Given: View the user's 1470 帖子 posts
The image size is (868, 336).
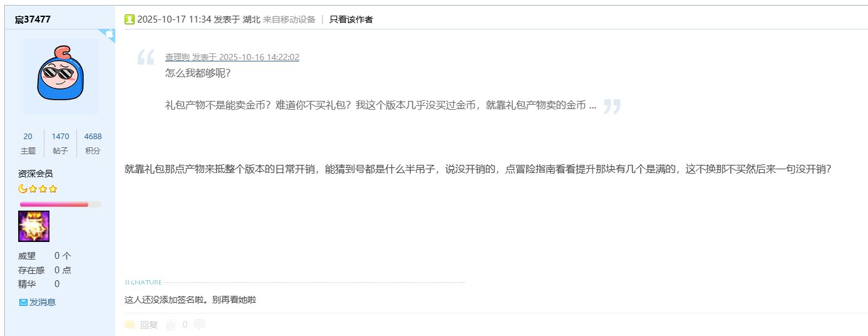Looking at the screenshot, I should [61, 144].
